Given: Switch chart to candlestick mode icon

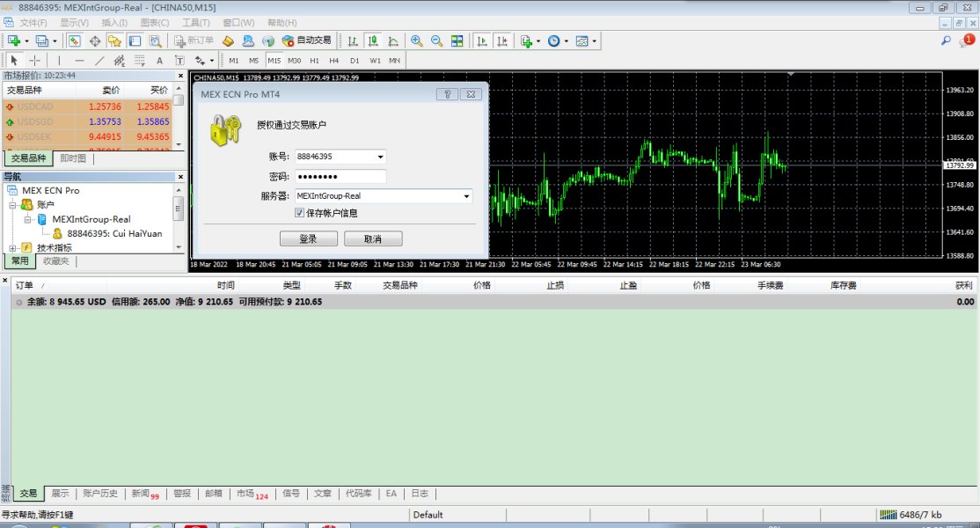Looking at the screenshot, I should pyautogui.click(x=372, y=40).
